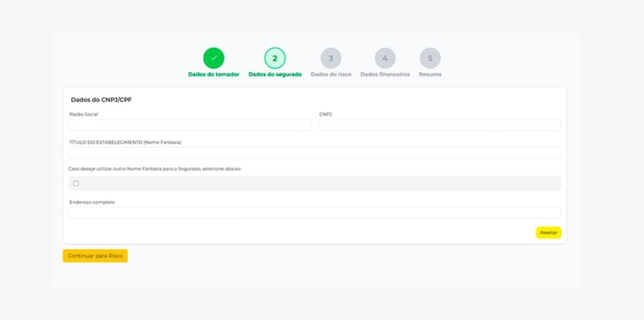Select the Título do Estabelecimento field

pos(314,153)
